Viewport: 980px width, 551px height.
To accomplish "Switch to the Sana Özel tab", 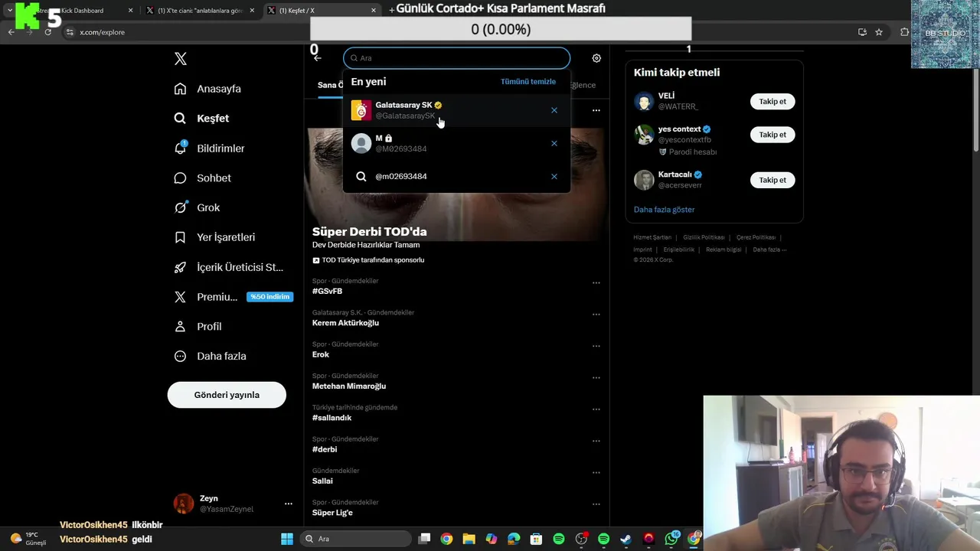I will click(x=330, y=85).
